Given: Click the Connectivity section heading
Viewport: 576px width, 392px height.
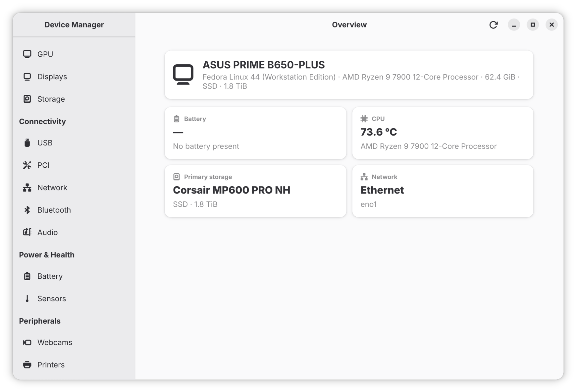Looking at the screenshot, I should (42, 121).
